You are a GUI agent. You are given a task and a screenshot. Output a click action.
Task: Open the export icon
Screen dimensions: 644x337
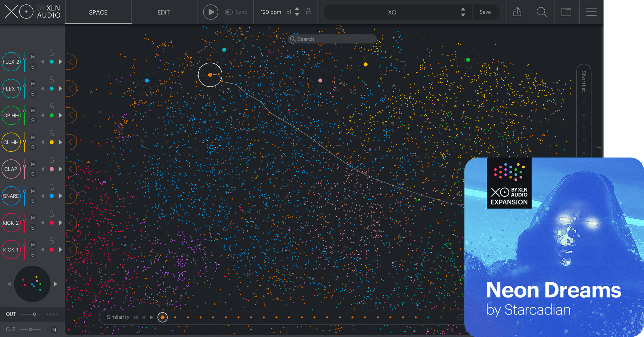coord(517,12)
